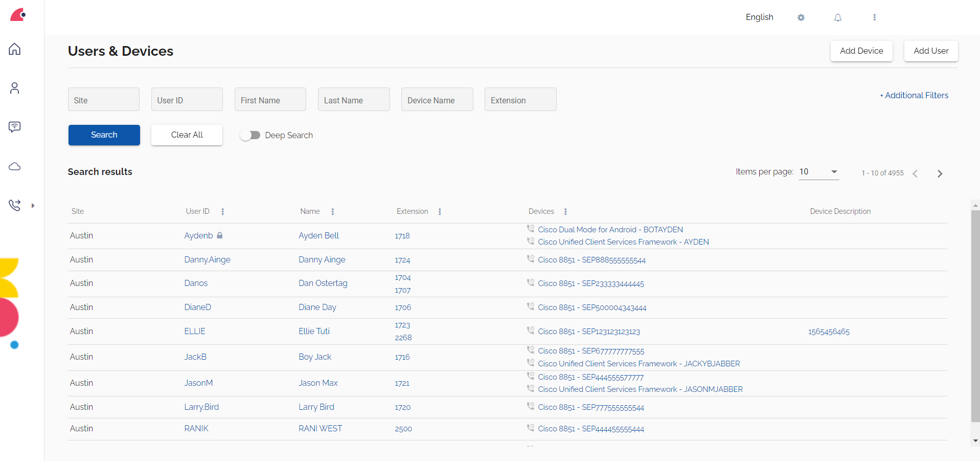Open the cloud sidebar icon
This screenshot has width=980, height=461.
(15, 167)
